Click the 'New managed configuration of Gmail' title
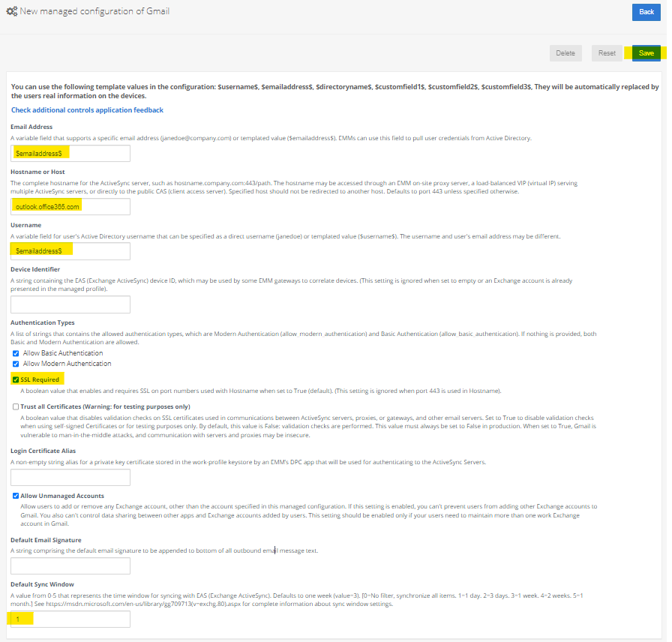This screenshot has height=642, width=672. pyautogui.click(x=94, y=11)
